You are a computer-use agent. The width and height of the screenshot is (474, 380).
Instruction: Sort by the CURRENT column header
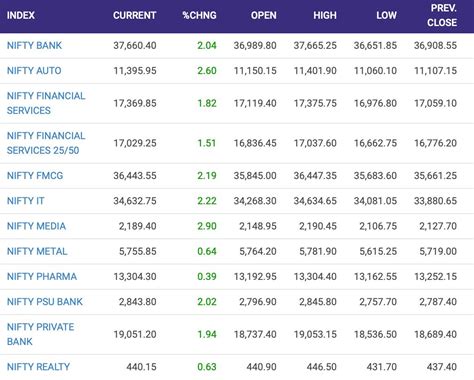coord(135,15)
